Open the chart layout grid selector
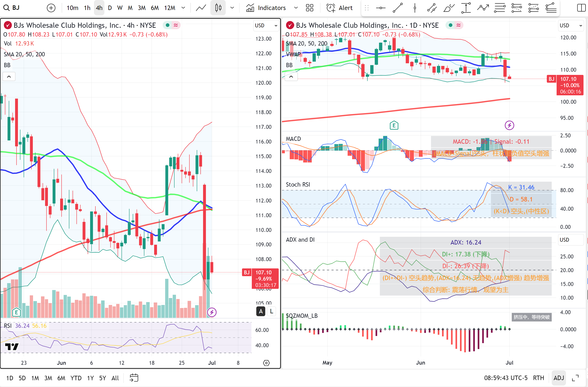The image size is (588, 387). click(309, 8)
